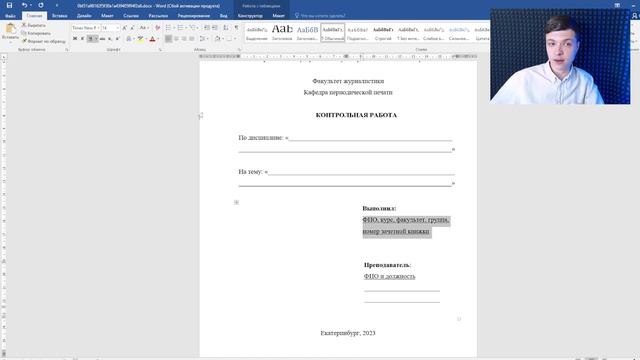The width and height of the screenshot is (640, 360).
Task: Apply the Строгий style
Action: 383,33
